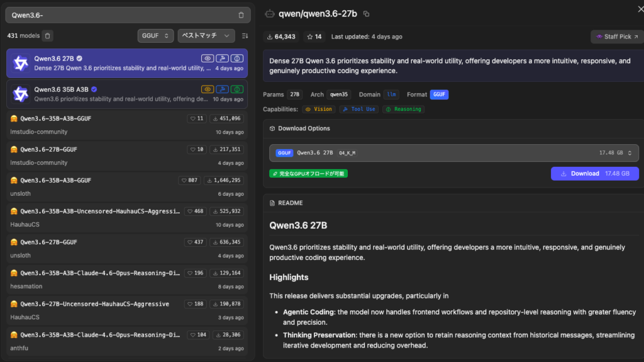This screenshot has height=362, width=644.
Task: Click the star count showing 14
Action: point(314,37)
